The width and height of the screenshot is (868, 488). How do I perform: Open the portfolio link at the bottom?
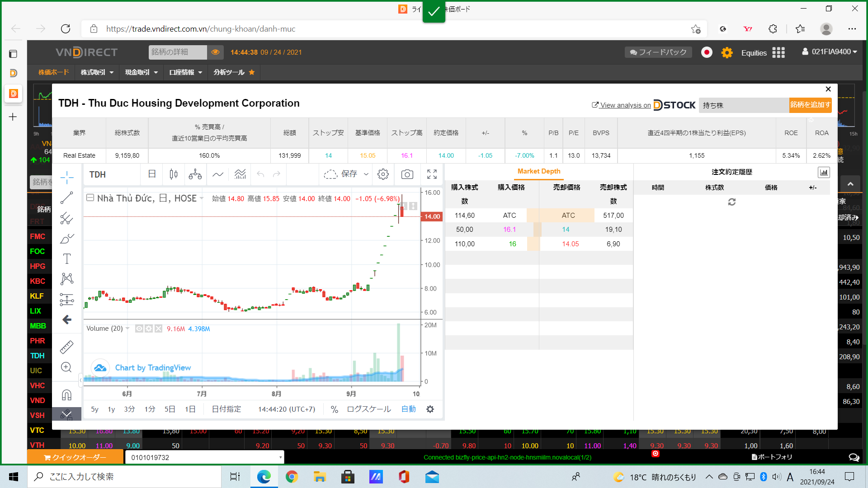click(772, 457)
